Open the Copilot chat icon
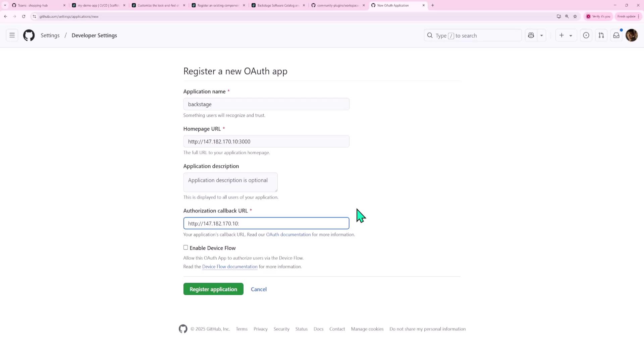The width and height of the screenshot is (644, 362). pos(531,35)
